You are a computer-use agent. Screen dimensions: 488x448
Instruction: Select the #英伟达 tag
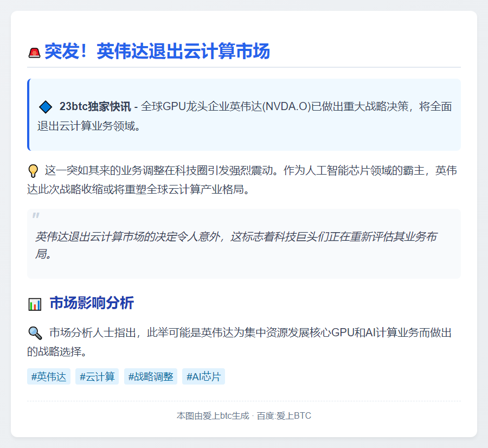pyautogui.click(x=49, y=376)
